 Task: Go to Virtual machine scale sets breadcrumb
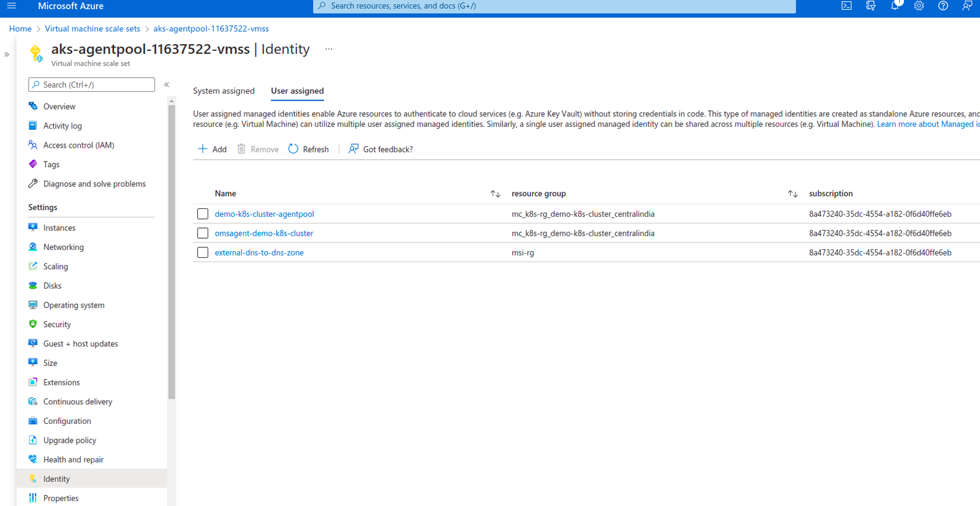[x=92, y=29]
